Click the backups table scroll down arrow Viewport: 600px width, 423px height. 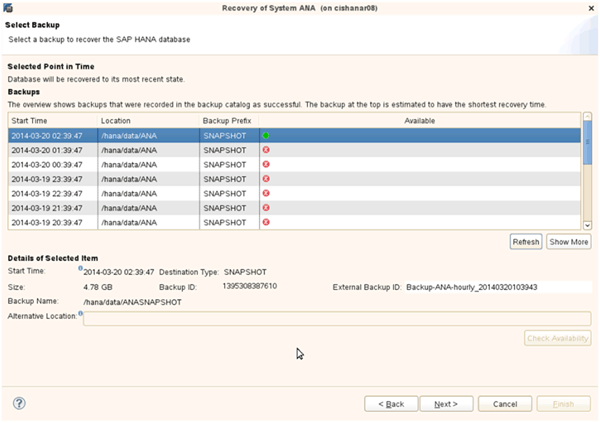(x=587, y=225)
